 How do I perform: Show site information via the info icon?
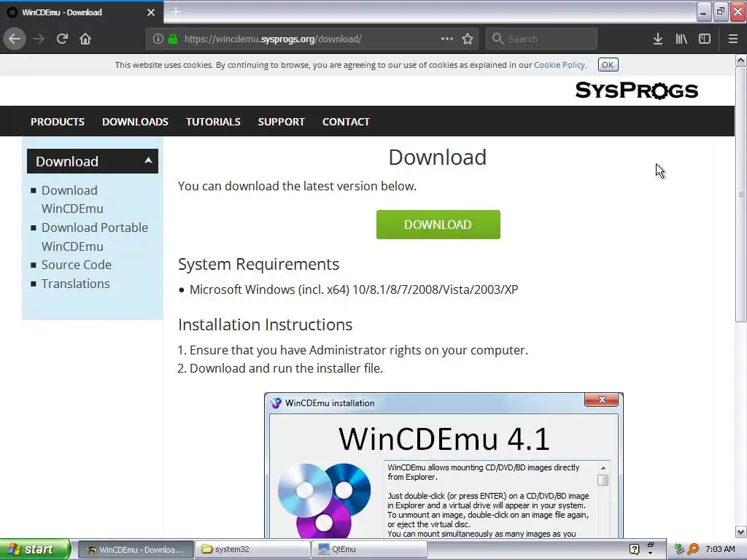pos(158,39)
